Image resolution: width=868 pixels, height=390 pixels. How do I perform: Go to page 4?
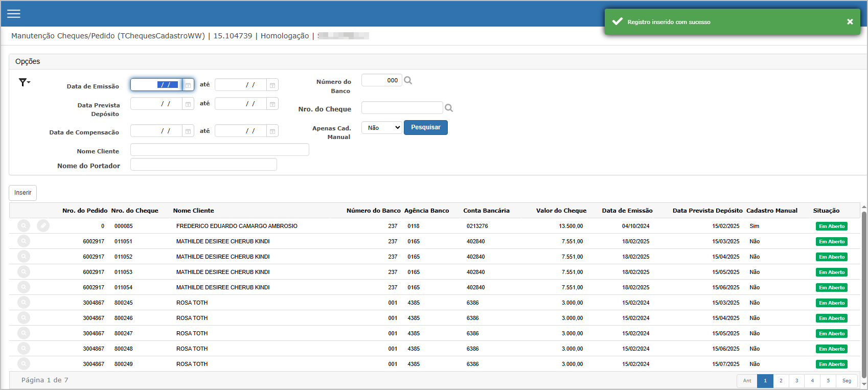pyautogui.click(x=812, y=381)
